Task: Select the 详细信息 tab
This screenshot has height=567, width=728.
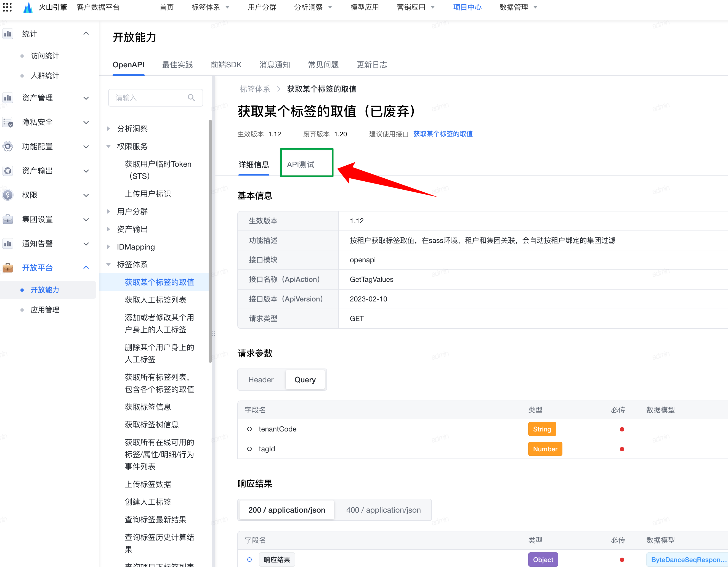Action: (x=254, y=165)
